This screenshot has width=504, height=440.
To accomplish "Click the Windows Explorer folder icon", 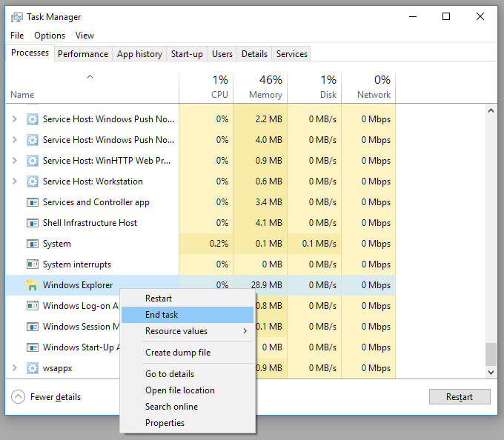I will [32, 285].
